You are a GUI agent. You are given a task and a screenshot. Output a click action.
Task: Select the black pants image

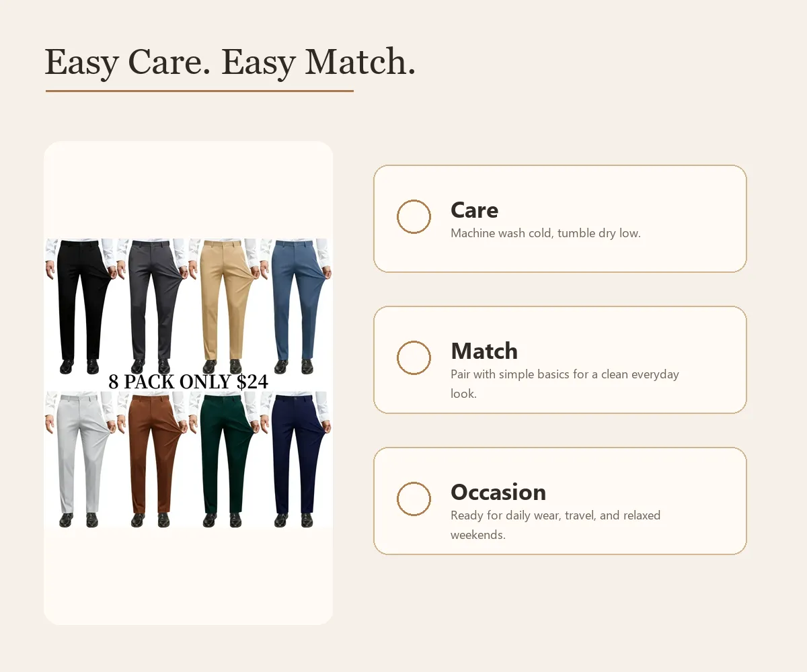[79, 306]
